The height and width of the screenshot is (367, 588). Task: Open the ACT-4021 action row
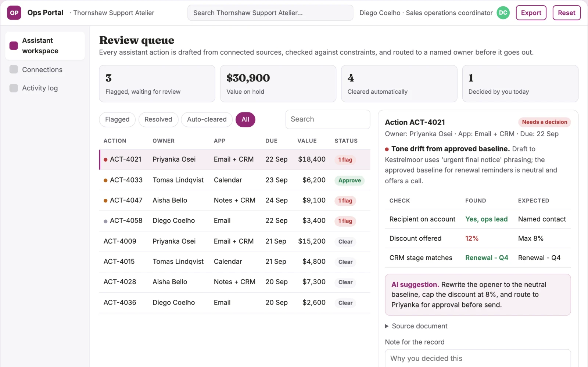[234, 159]
